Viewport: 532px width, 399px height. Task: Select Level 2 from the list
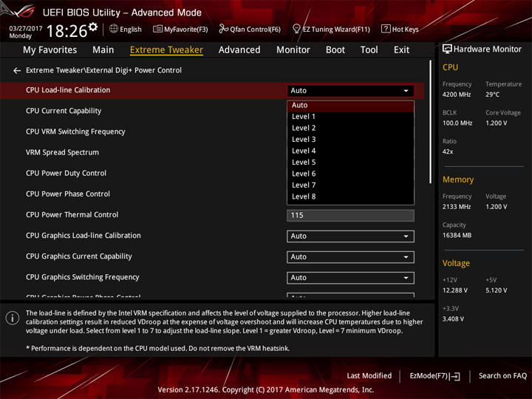[x=350, y=129]
